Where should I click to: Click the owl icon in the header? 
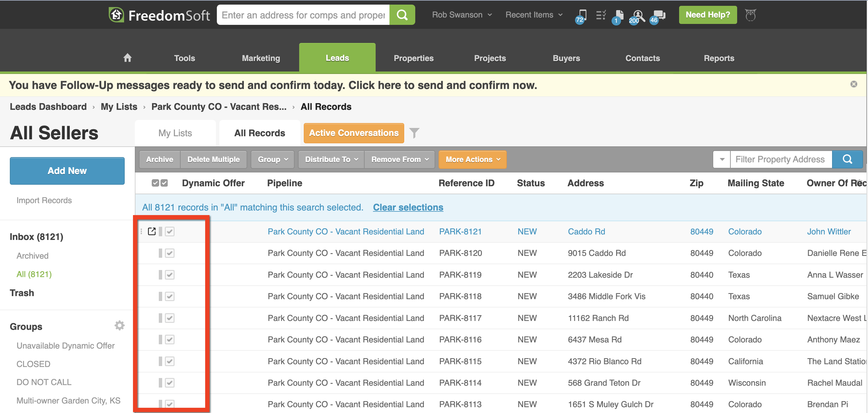click(x=750, y=15)
